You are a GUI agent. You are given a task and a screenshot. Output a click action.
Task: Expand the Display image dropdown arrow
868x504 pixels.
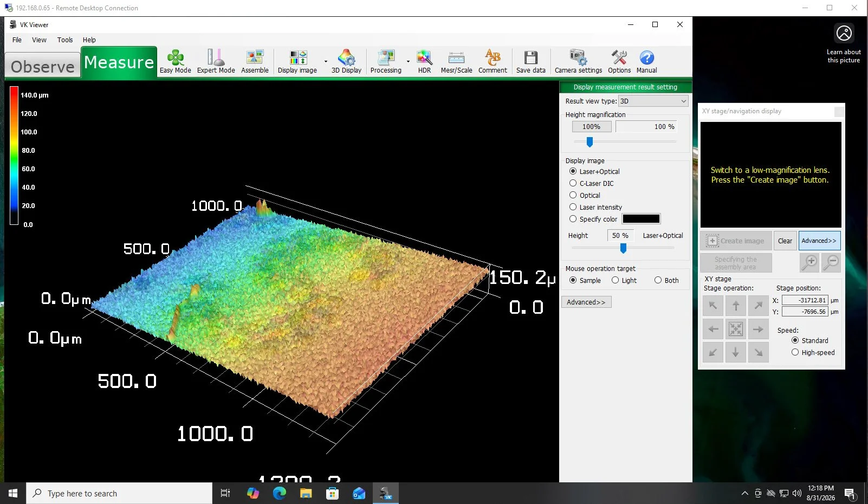pyautogui.click(x=326, y=61)
